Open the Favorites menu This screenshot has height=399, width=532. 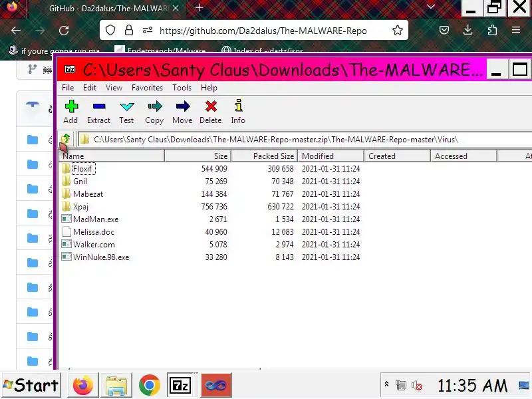[x=147, y=88]
